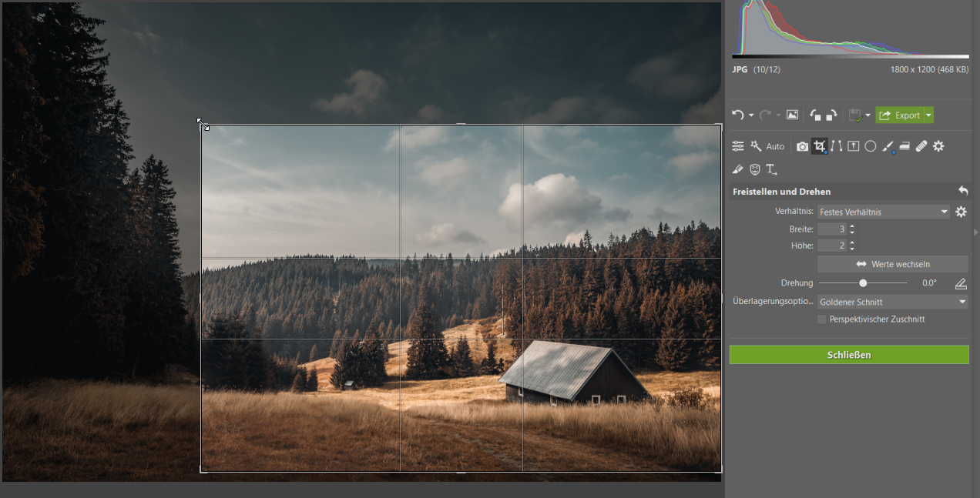Rotate the image left
980x498 pixels.
pos(815,115)
